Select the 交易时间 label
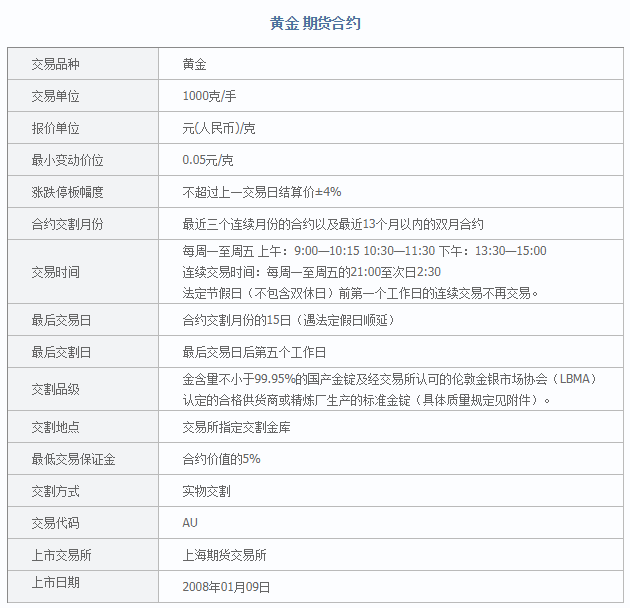The height and width of the screenshot is (608, 630). coord(55,272)
